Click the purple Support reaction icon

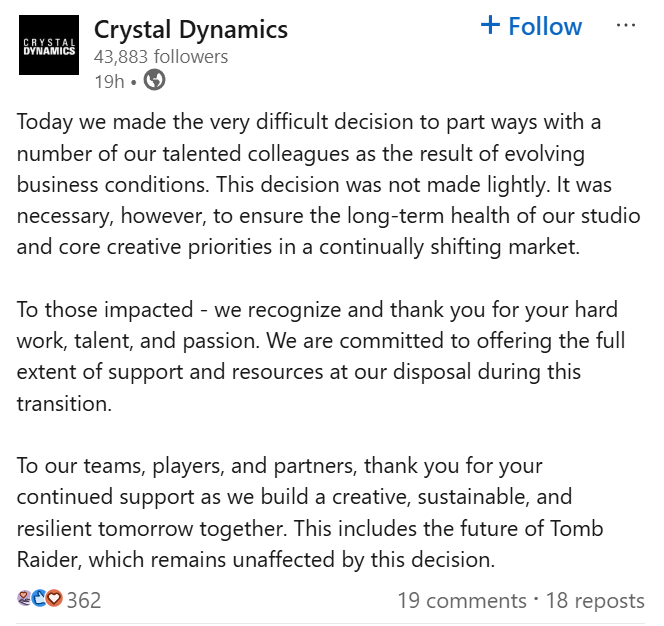tap(25, 599)
